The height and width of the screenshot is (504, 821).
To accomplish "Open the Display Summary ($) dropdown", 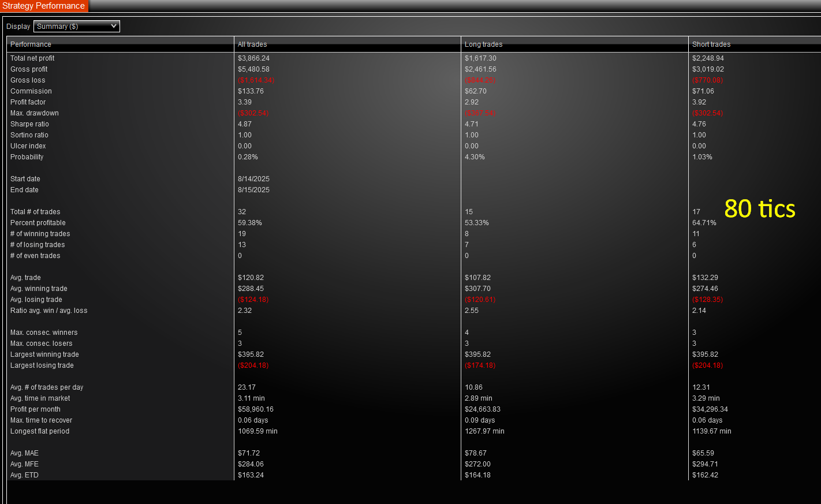I will [76, 27].
